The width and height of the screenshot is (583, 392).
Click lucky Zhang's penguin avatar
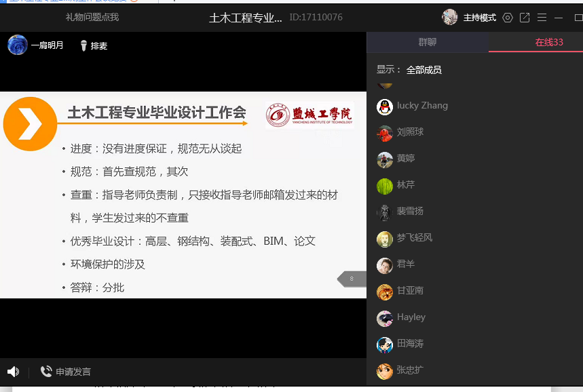pos(385,106)
